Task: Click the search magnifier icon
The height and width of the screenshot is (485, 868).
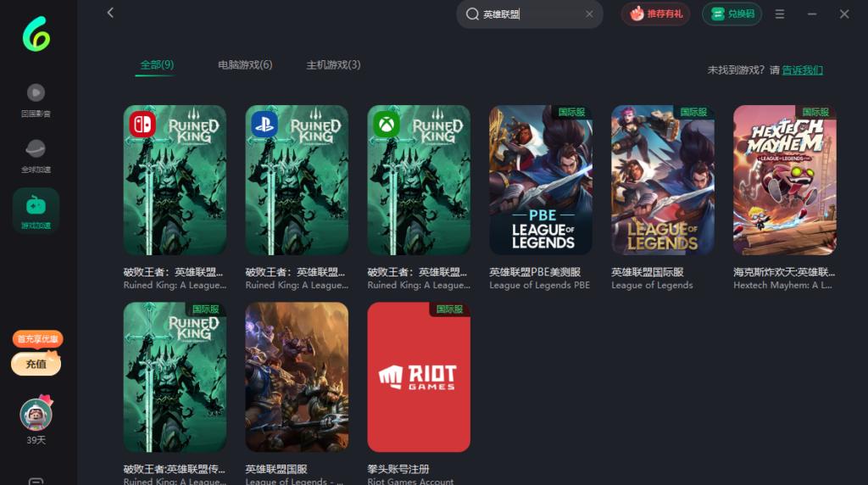Action: [x=472, y=14]
